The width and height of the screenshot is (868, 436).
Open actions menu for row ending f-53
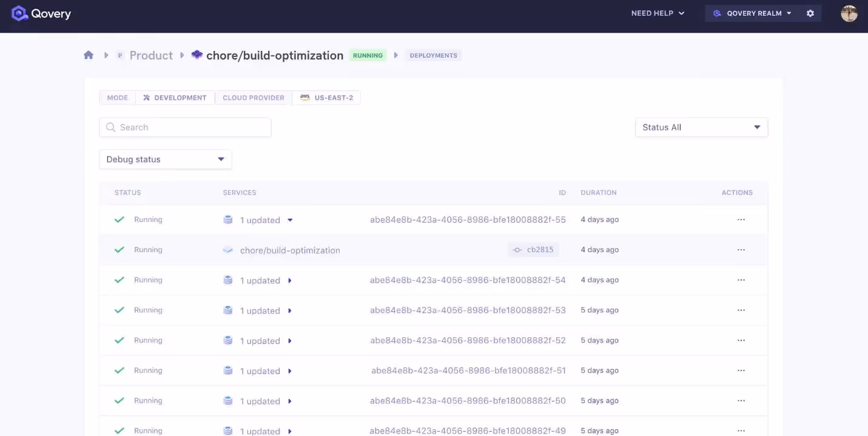[741, 310]
